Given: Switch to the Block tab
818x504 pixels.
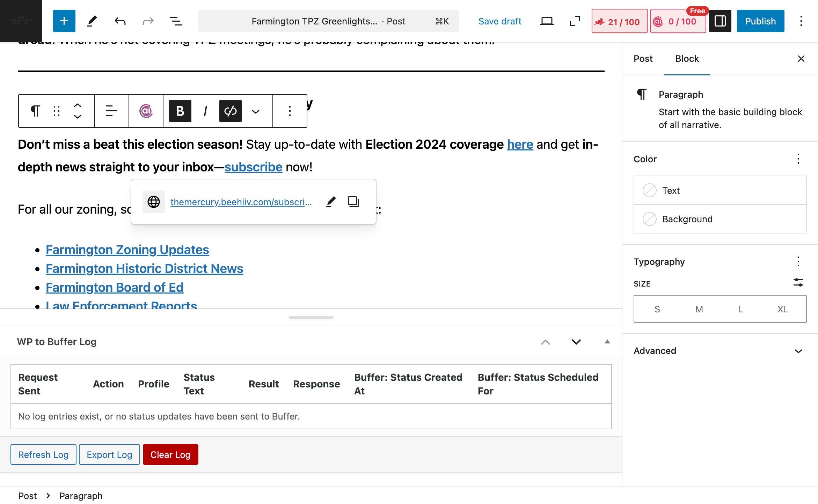Looking at the screenshot, I should click(687, 59).
